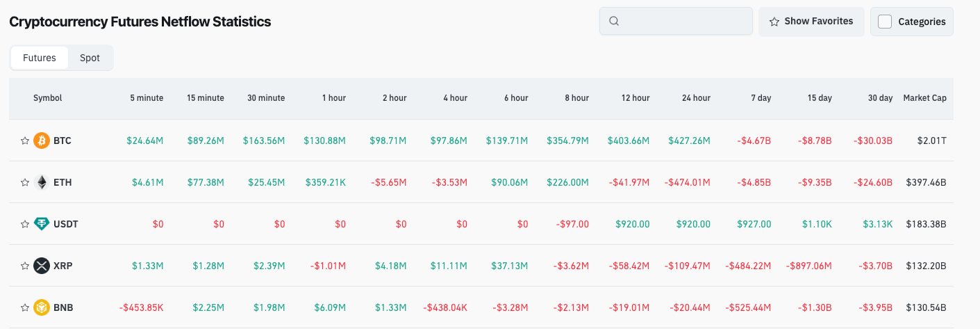Image resolution: width=980 pixels, height=329 pixels.
Task: Click BNB 4 hour value -$438.04K
Action: pyautogui.click(x=445, y=307)
